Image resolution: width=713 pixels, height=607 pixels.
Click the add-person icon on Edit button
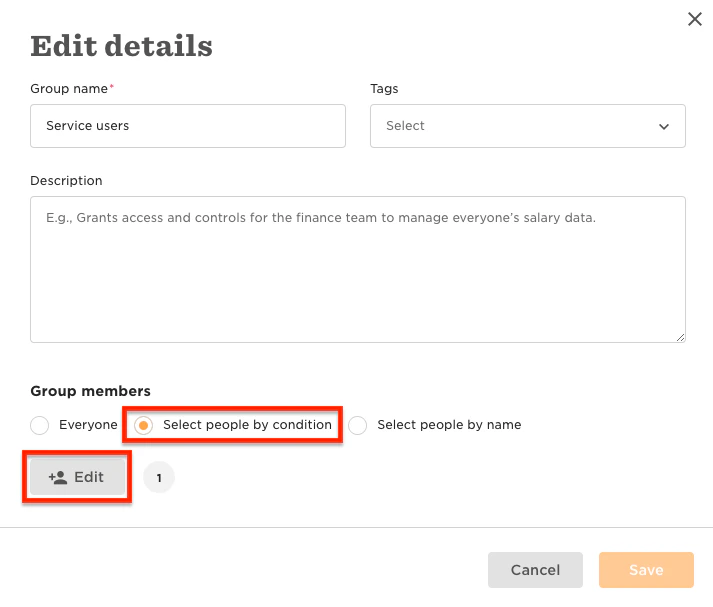point(58,477)
